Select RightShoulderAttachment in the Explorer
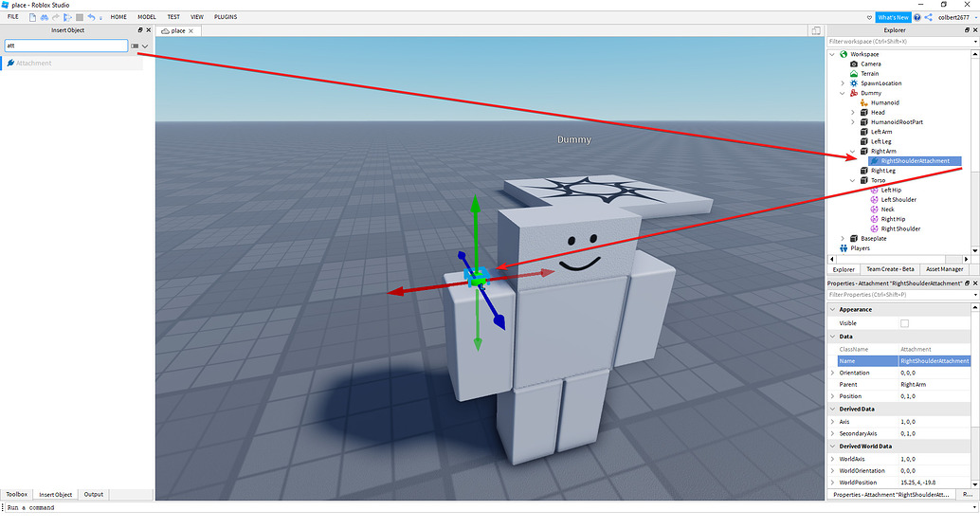Image resolution: width=980 pixels, height=529 pixels. [915, 161]
